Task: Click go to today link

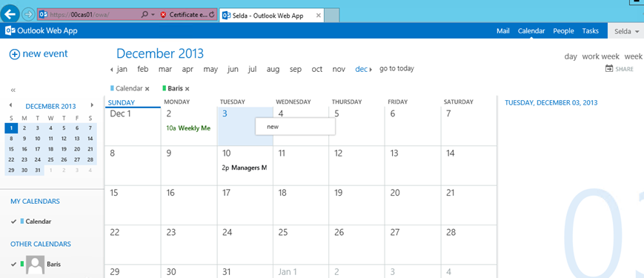Action: [x=396, y=69]
